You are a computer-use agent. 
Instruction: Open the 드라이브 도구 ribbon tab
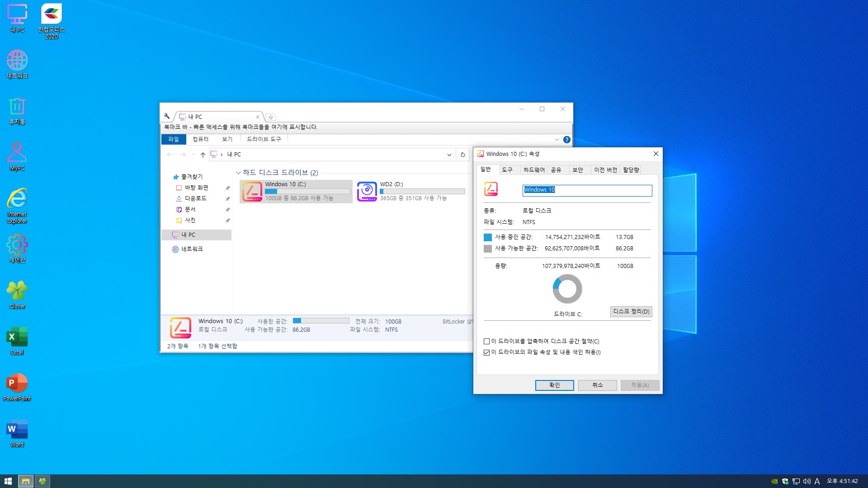[264, 139]
